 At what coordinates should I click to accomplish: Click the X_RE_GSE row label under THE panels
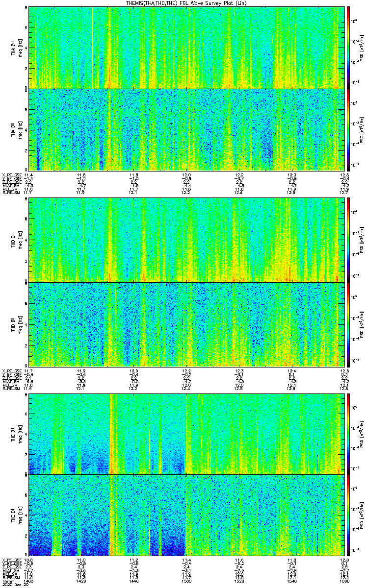pyautogui.click(x=11, y=560)
